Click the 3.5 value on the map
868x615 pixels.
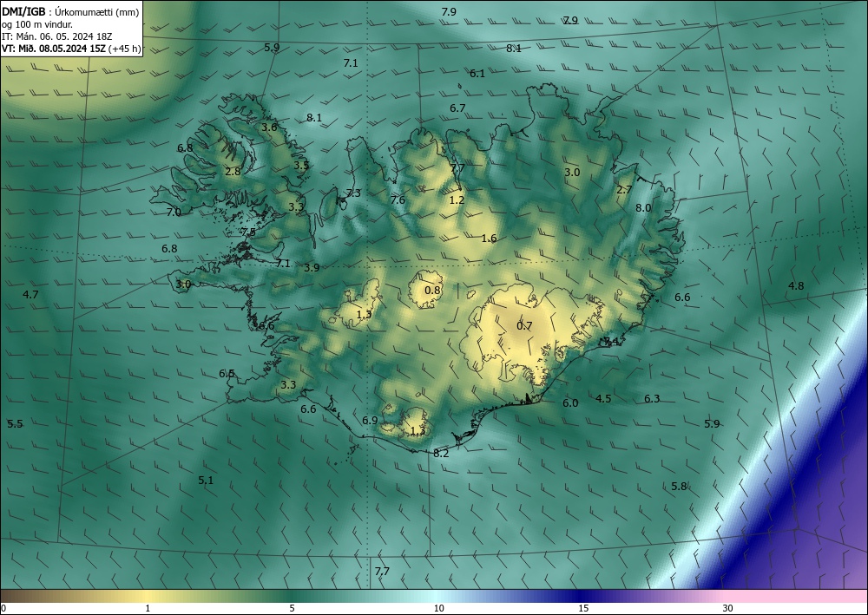[301, 166]
